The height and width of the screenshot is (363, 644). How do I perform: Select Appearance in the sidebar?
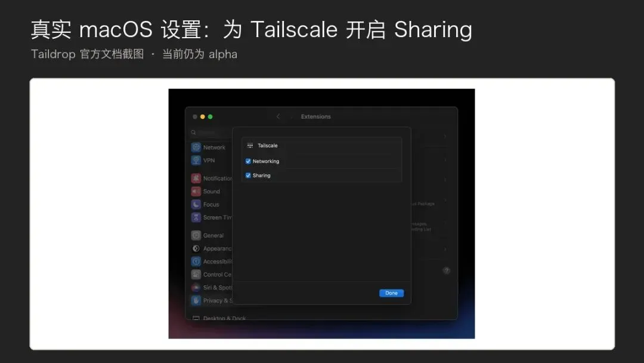pyautogui.click(x=210, y=249)
